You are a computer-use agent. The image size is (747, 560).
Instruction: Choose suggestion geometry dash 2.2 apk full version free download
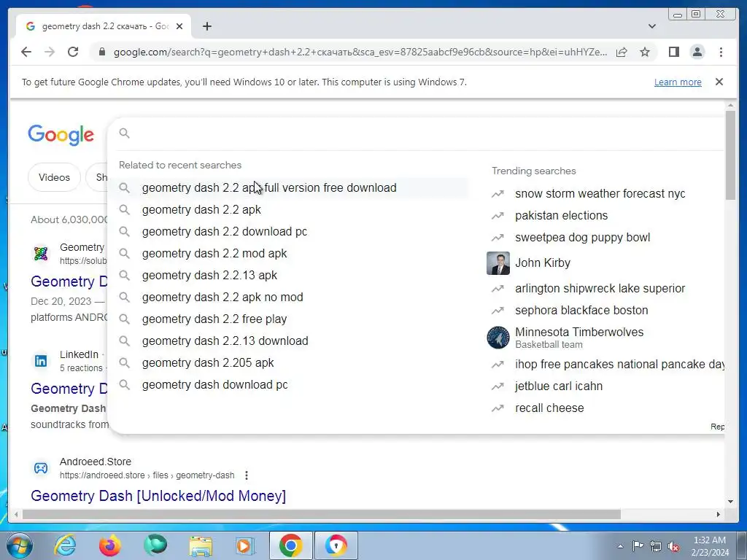click(287, 187)
